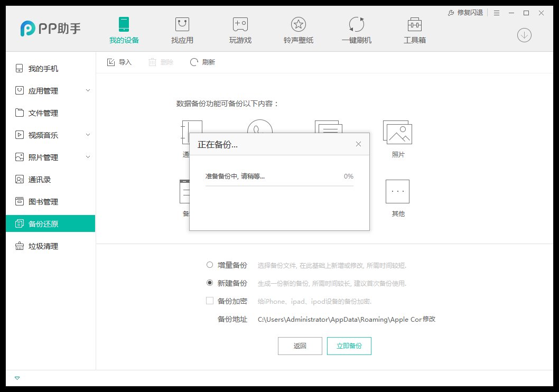Choose the 增量备份 incremental backup option
This screenshot has height=392, width=559.
click(210, 265)
